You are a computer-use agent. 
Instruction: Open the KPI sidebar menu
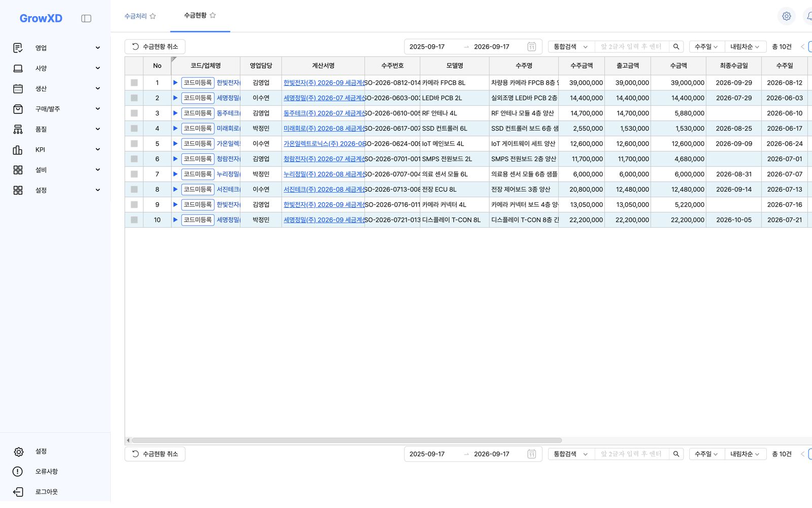click(56, 149)
